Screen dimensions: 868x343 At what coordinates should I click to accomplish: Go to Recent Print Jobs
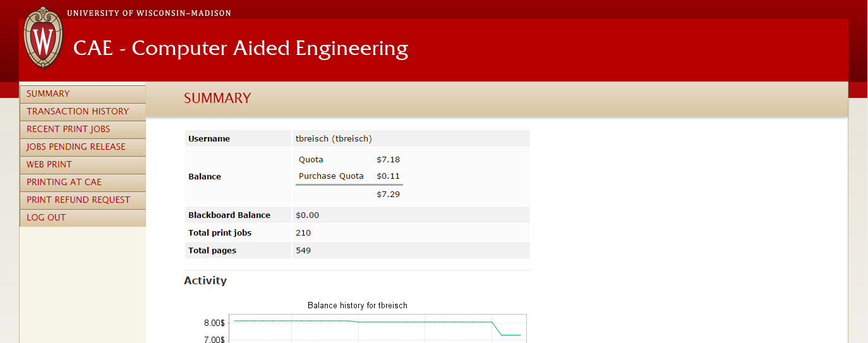coord(83,129)
